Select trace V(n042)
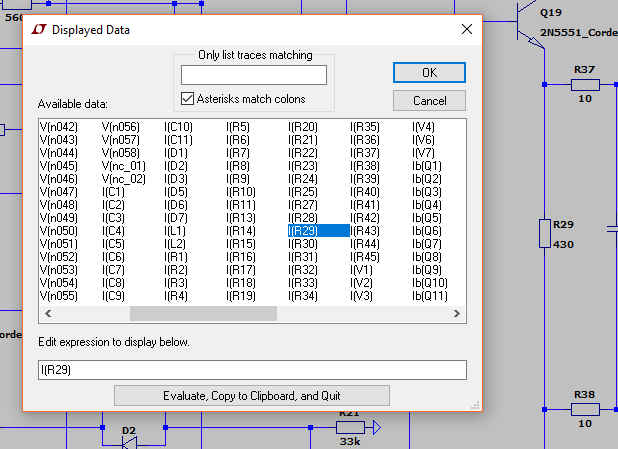The image size is (618, 449). (59, 127)
